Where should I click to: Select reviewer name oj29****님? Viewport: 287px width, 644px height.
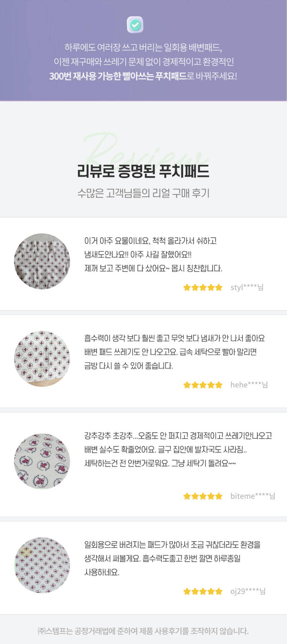point(248,591)
